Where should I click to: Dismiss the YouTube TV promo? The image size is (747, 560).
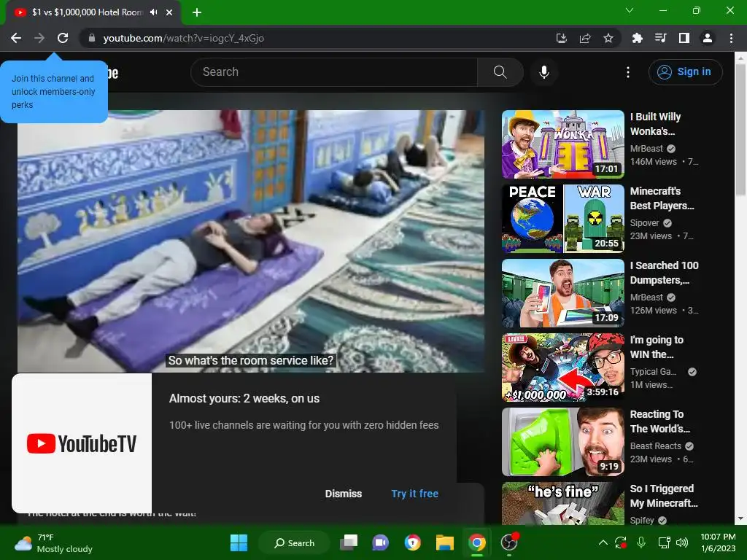tap(344, 494)
